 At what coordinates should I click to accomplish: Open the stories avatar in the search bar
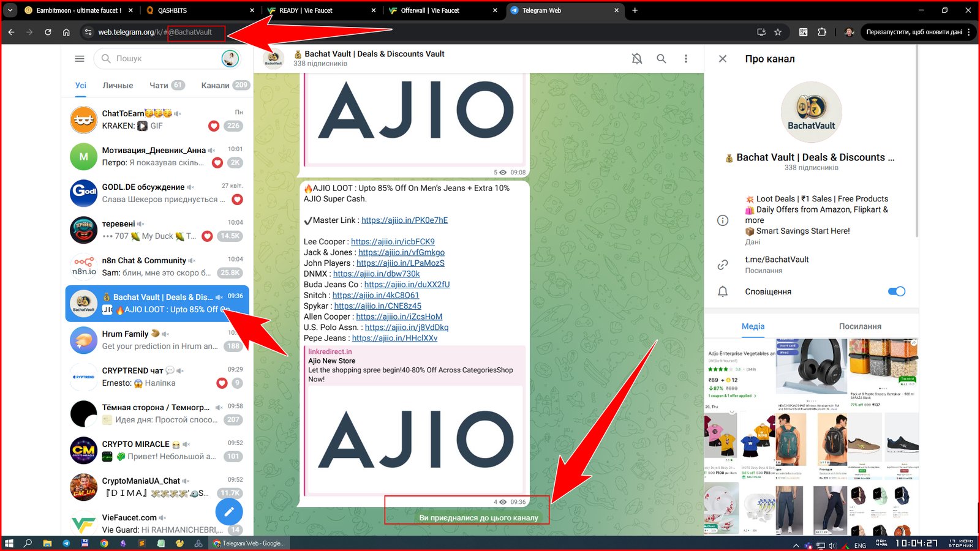coord(230,59)
